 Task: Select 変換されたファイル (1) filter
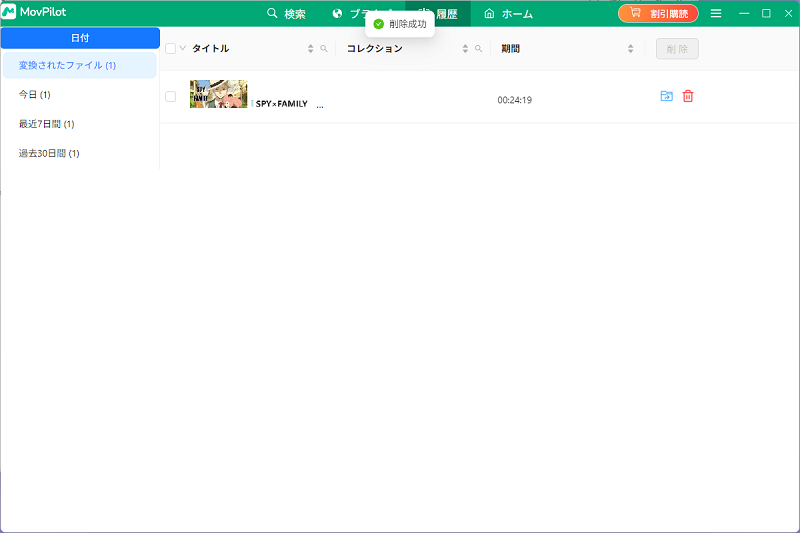pos(80,65)
